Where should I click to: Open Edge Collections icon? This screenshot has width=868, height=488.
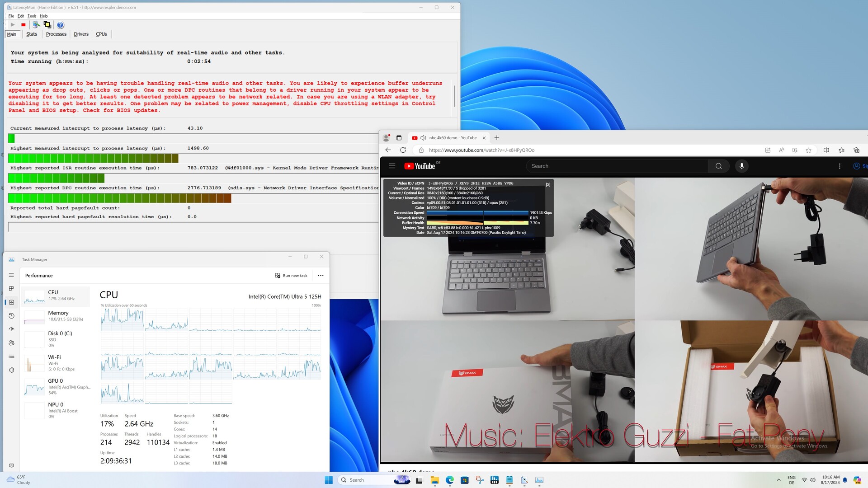click(x=856, y=150)
